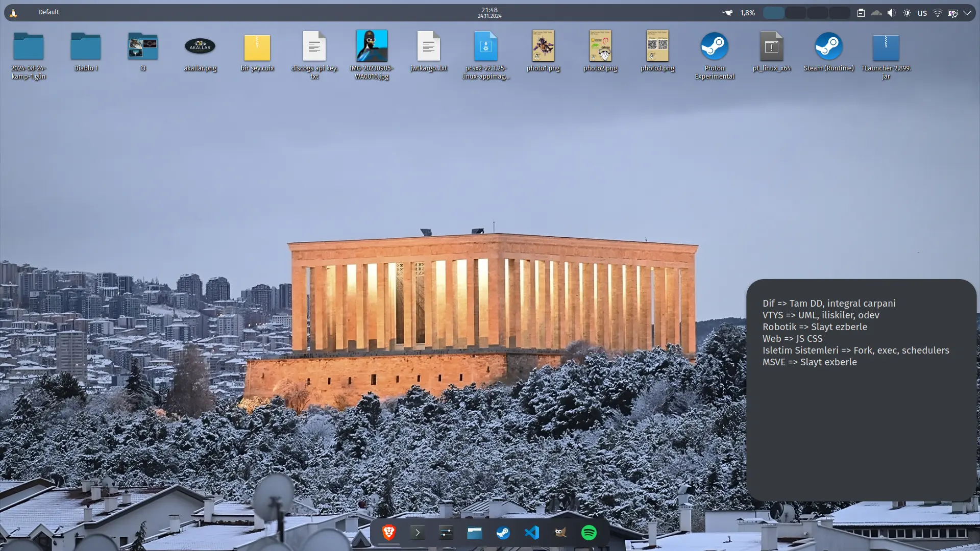Screen dimensions: 980x551
Task: Select the Proton Experimental Steam shortcut
Action: pyautogui.click(x=715, y=55)
